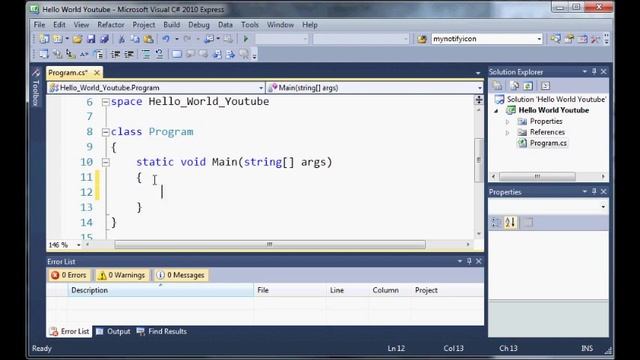
Task: Click Show All Files in Solution Explorer
Action: click(x=515, y=86)
